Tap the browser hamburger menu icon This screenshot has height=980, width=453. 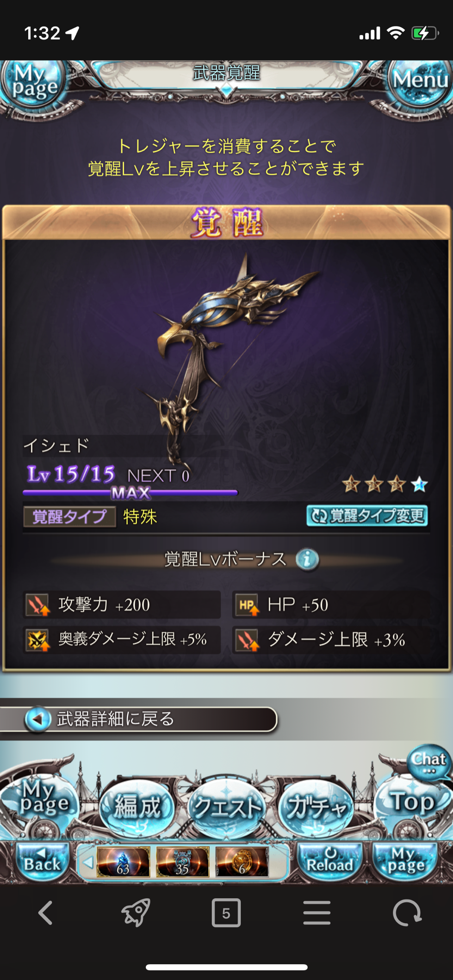pos(317,913)
